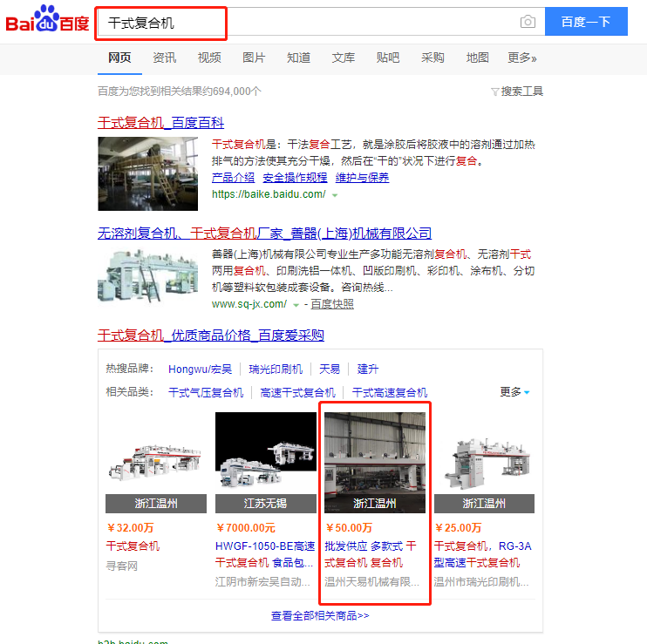647x644 pixels.
Task: Open camera image search icon
Action: click(x=528, y=22)
